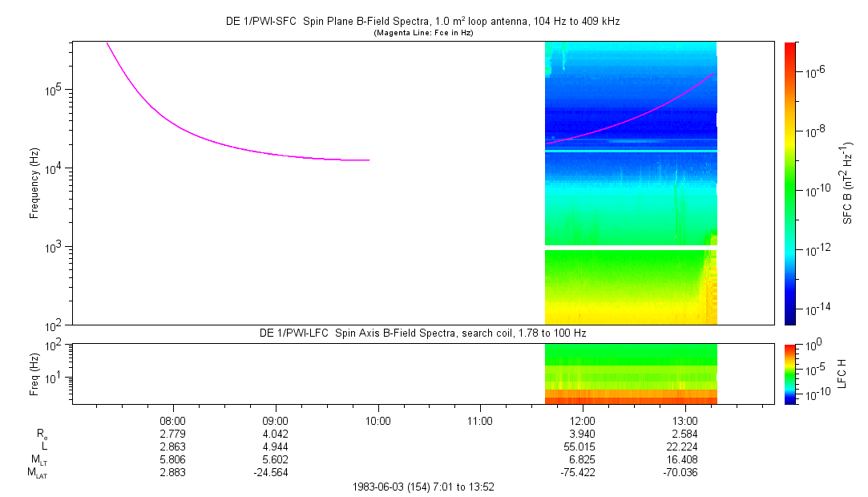Image resolution: width=868 pixels, height=497 pixels.
Task: Click the Frequency (Hz) axis label
Action: 34,184
